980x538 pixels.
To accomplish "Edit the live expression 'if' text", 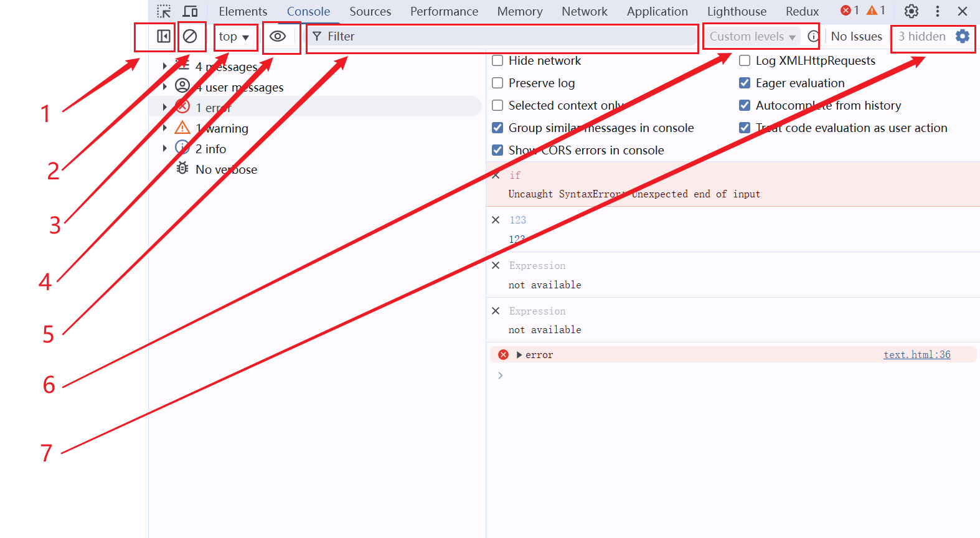I will pos(515,175).
